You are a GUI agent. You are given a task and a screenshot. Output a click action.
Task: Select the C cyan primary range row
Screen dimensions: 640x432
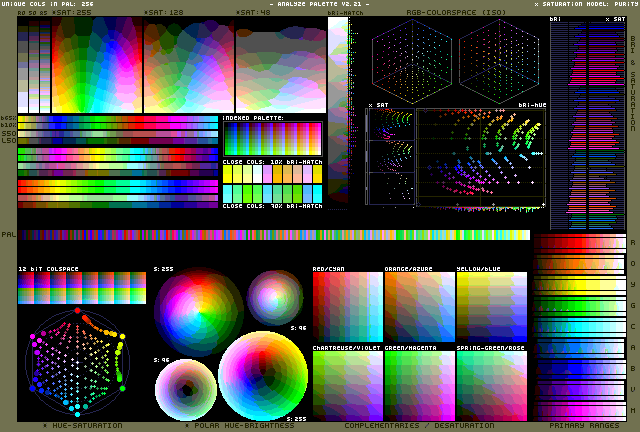coord(580,327)
